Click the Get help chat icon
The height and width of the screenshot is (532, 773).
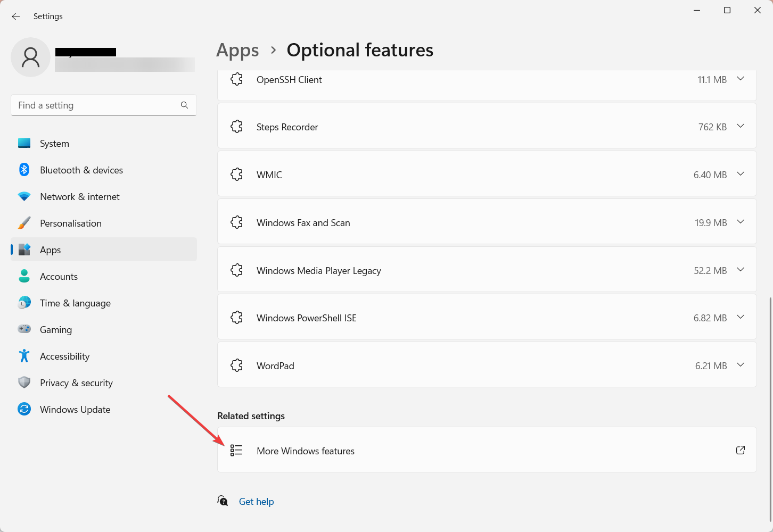click(223, 501)
